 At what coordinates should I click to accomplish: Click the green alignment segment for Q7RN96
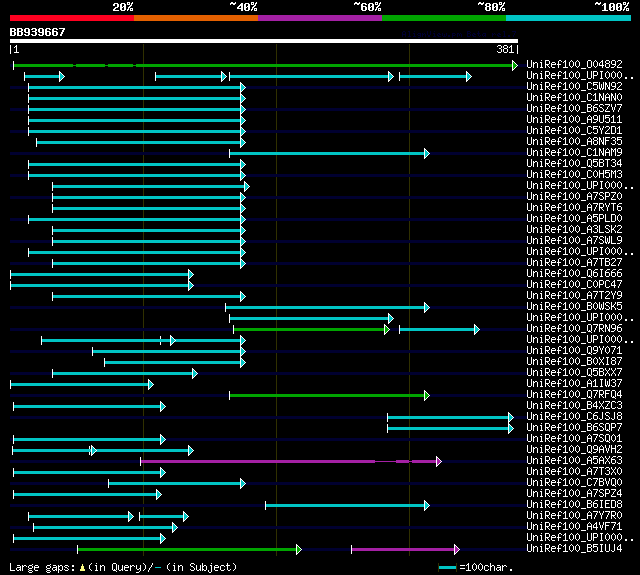tap(311, 329)
